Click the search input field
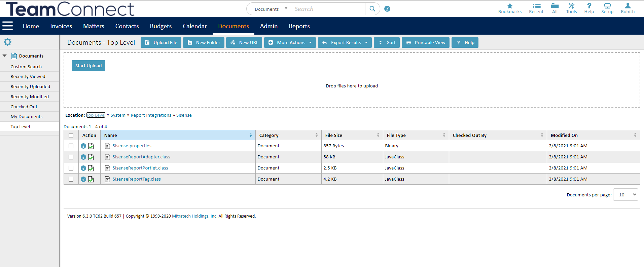The height and width of the screenshot is (267, 644). [x=328, y=9]
